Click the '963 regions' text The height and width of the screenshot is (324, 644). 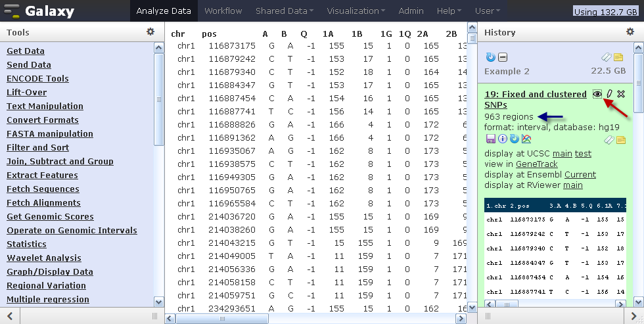tap(509, 116)
